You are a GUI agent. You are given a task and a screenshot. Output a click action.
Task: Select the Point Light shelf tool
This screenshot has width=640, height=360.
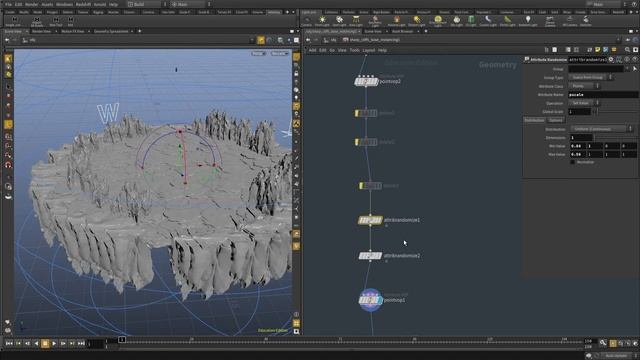coord(322,21)
